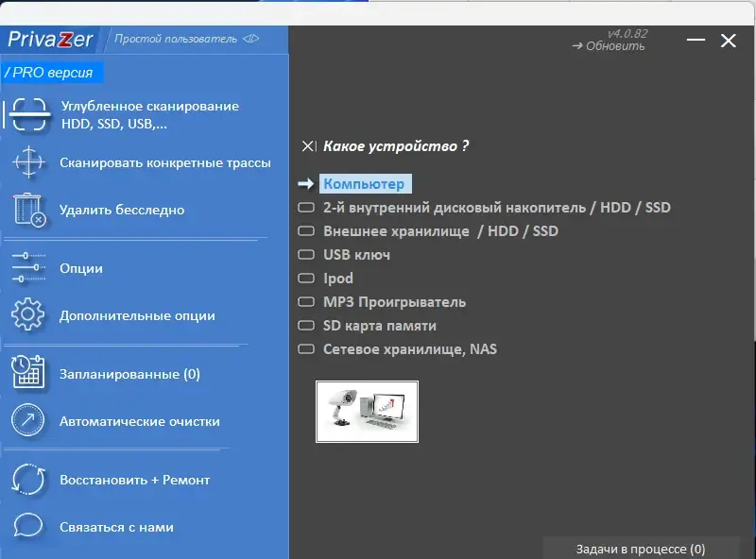
Task: Click the calendar icon for Запланированные
Action: click(28, 372)
